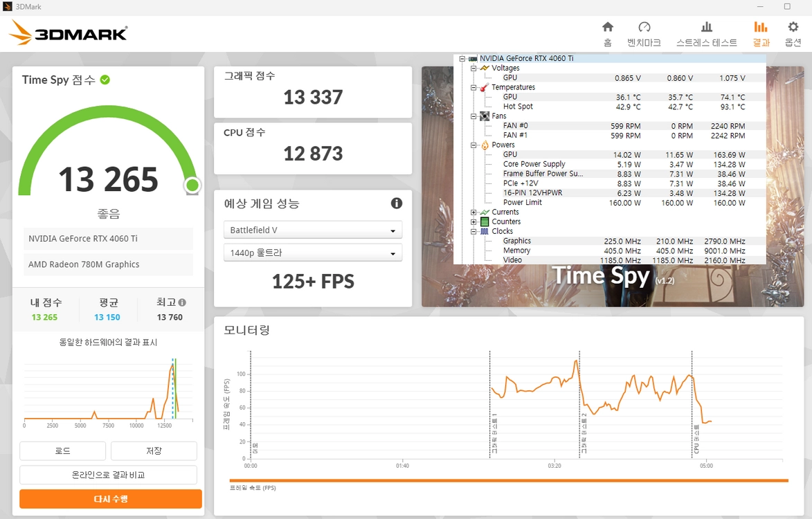Expand the Counters tree node
812x519 pixels.
[473, 221]
